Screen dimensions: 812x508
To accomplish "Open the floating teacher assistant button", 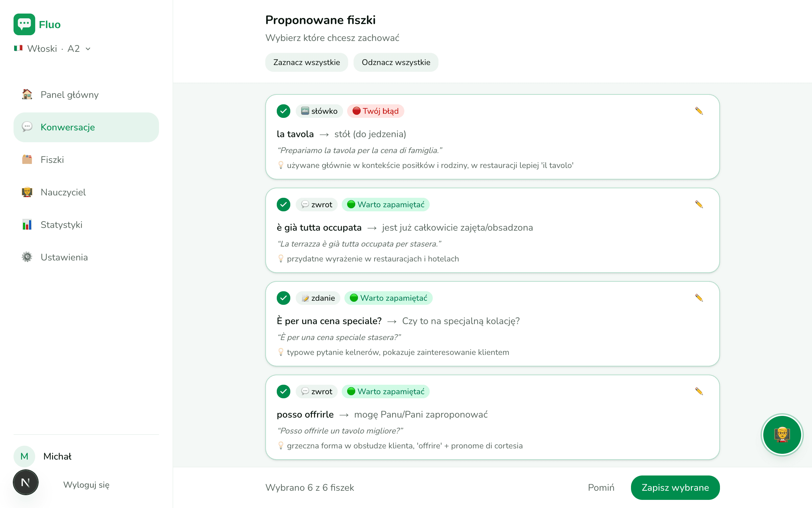I will click(782, 435).
